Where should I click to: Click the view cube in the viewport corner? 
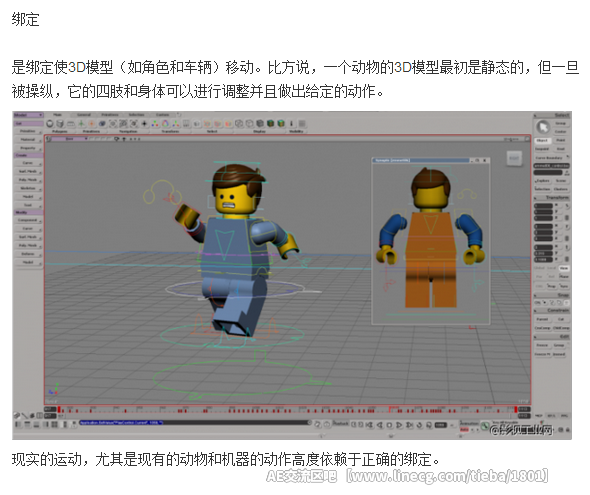(x=514, y=158)
